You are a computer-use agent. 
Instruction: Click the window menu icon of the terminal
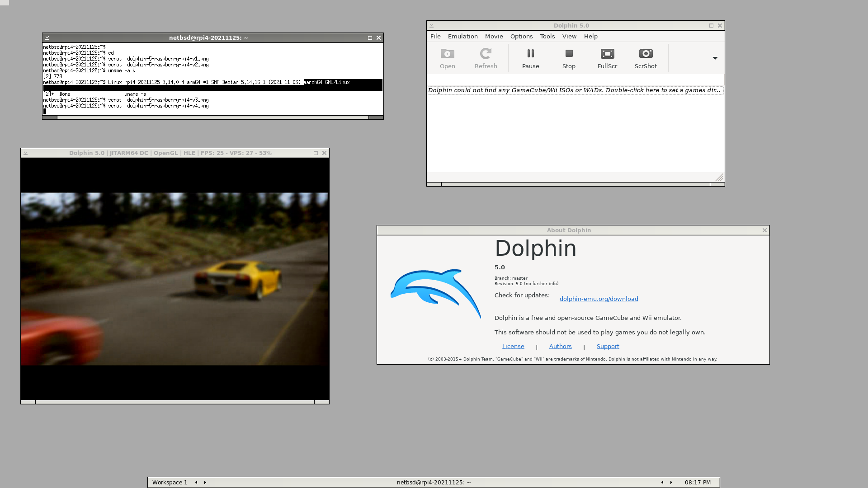pyautogui.click(x=47, y=38)
